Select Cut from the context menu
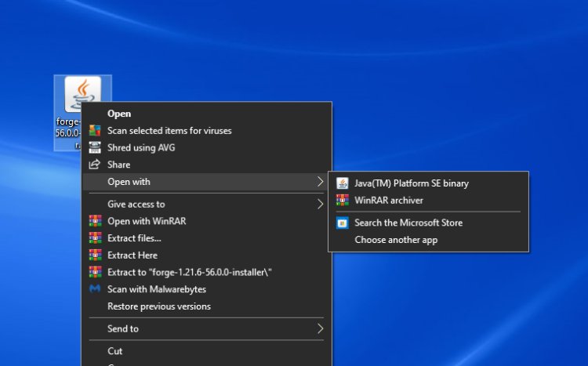 click(206, 351)
